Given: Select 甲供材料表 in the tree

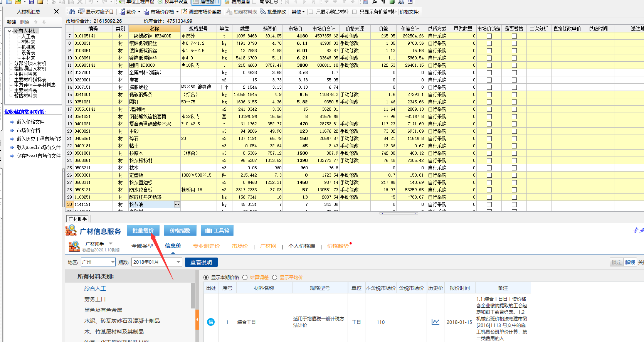Looking at the screenshot, I should point(26,74).
